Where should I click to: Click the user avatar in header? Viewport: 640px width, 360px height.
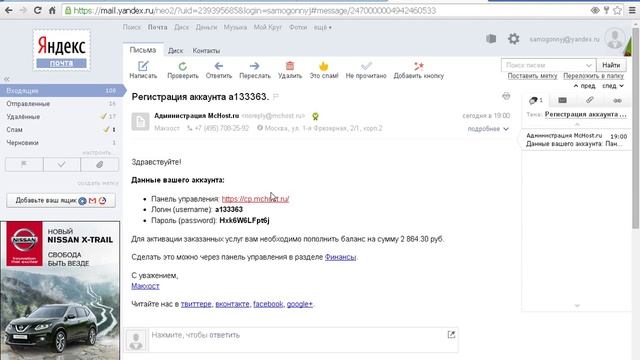point(615,39)
